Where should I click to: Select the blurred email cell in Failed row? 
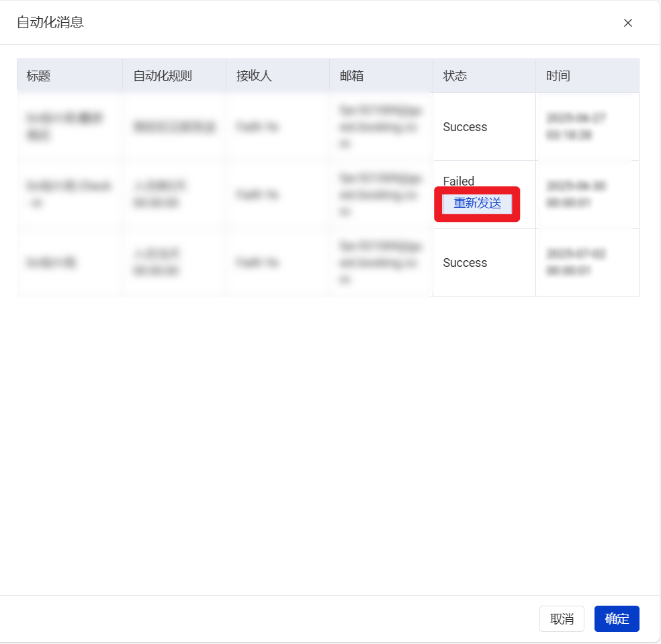pos(381,195)
